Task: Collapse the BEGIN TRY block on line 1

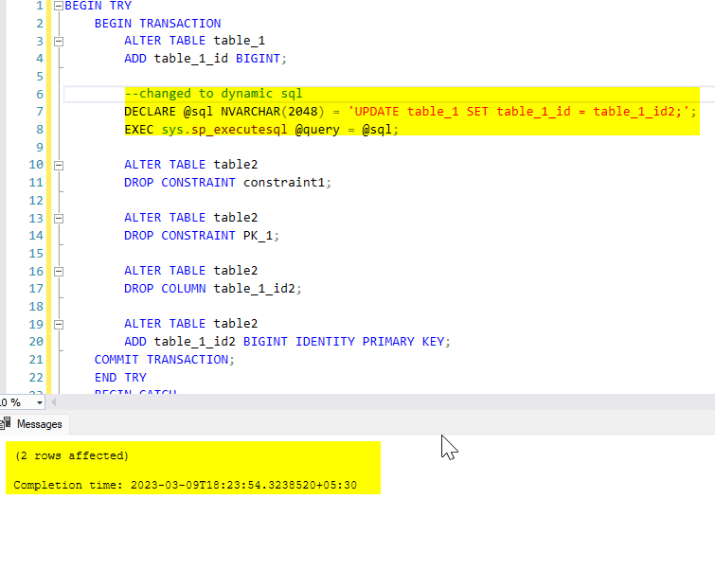Action: [x=59, y=6]
